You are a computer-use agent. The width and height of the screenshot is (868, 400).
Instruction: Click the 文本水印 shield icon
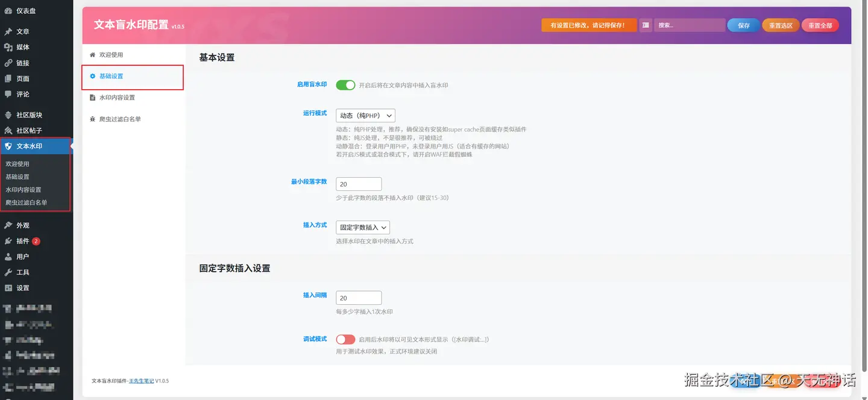8,146
